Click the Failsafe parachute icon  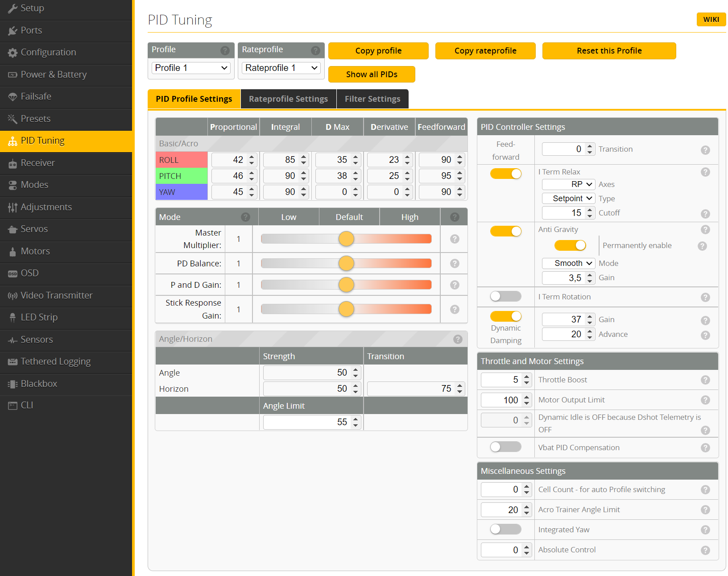(12, 97)
